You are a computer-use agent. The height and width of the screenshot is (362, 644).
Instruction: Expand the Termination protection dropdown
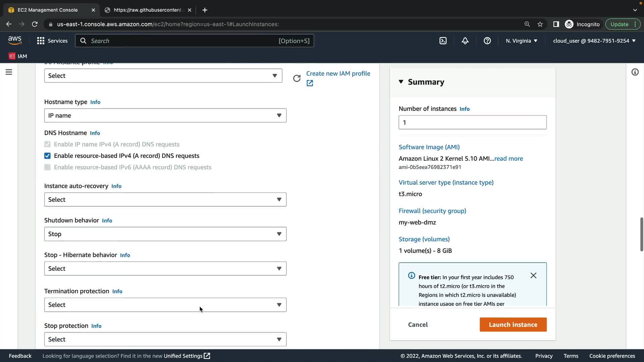(x=165, y=305)
